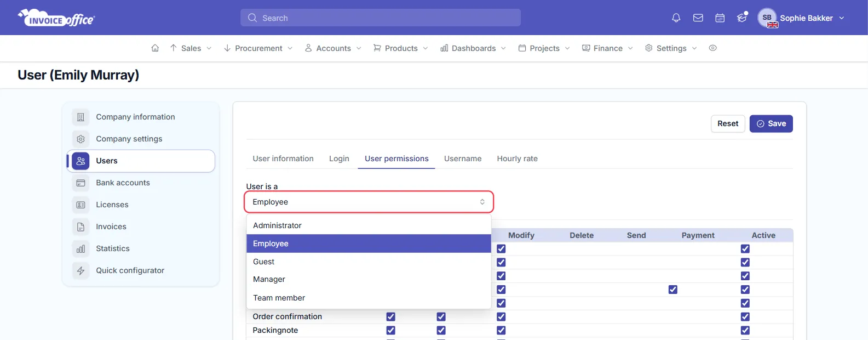Click the search magnifier icon

tap(252, 18)
